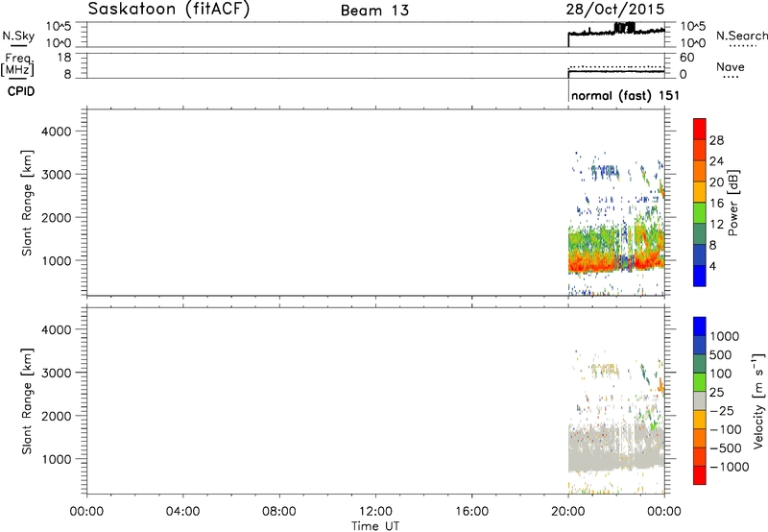This screenshot has height=532, width=768.
Task: Click the velocity panel 'Slant Range [km]' label
Action: coord(27,401)
